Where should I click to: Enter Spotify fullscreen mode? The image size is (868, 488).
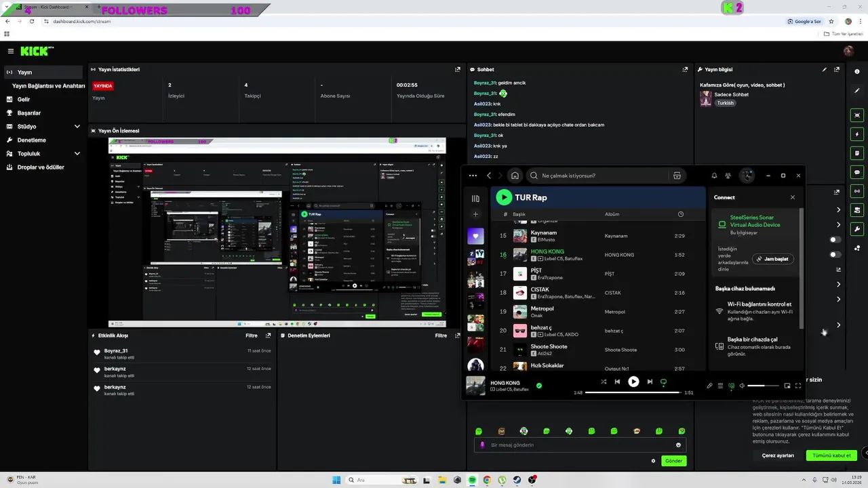pos(798,386)
